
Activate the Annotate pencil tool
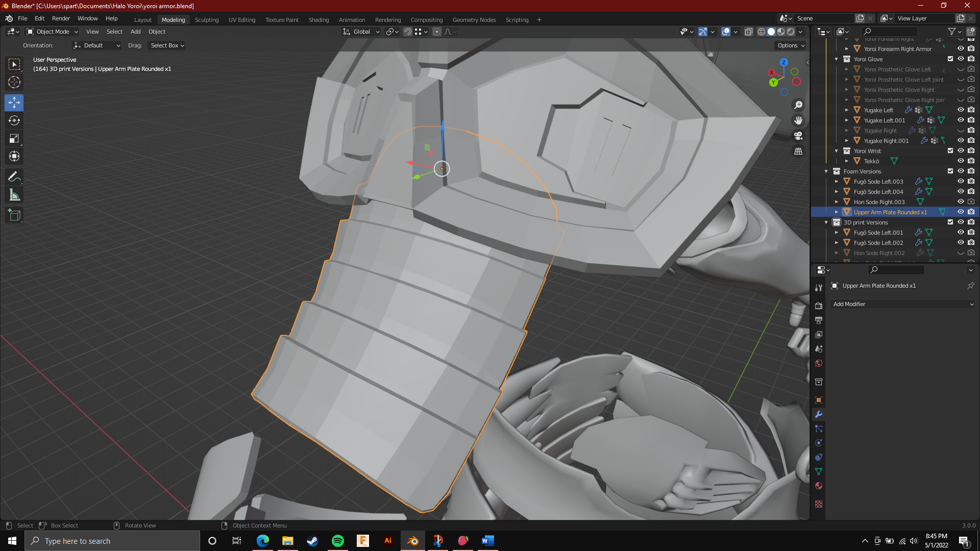(14, 177)
